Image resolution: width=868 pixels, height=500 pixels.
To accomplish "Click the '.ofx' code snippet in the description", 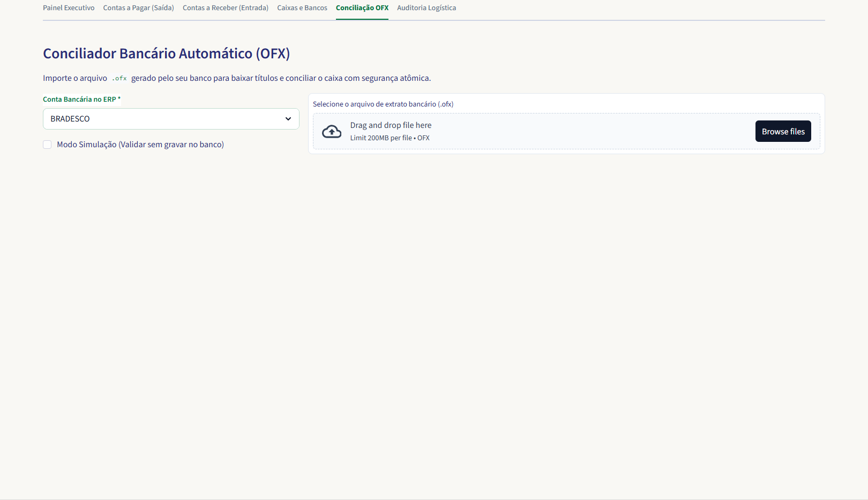I will click(119, 78).
